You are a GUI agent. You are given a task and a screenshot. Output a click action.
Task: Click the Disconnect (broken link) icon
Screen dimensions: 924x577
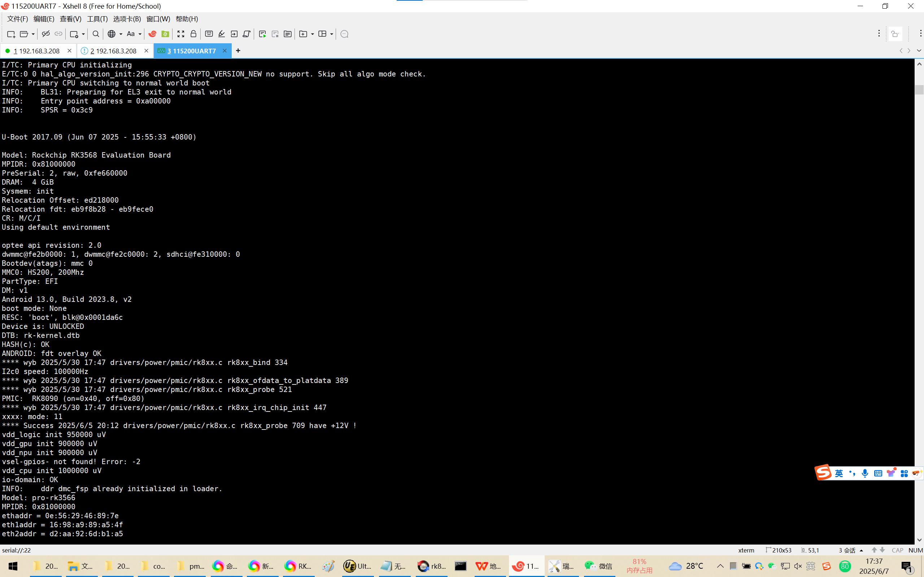(45, 34)
